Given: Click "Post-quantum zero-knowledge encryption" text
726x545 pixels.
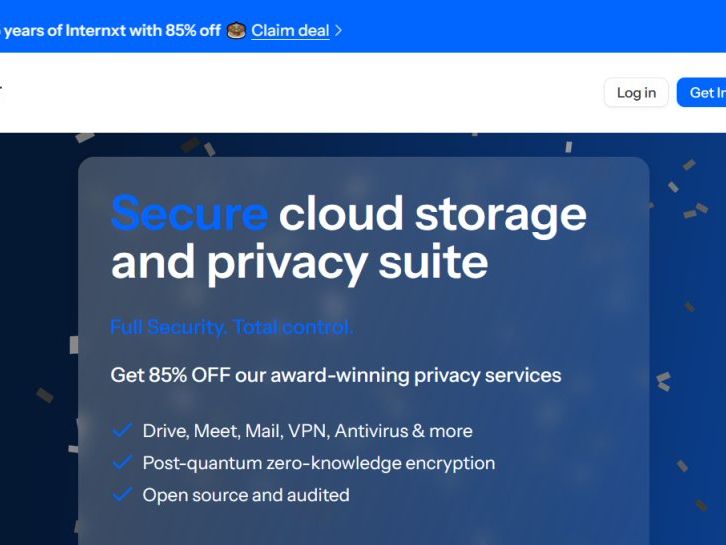Looking at the screenshot, I should (318, 463).
